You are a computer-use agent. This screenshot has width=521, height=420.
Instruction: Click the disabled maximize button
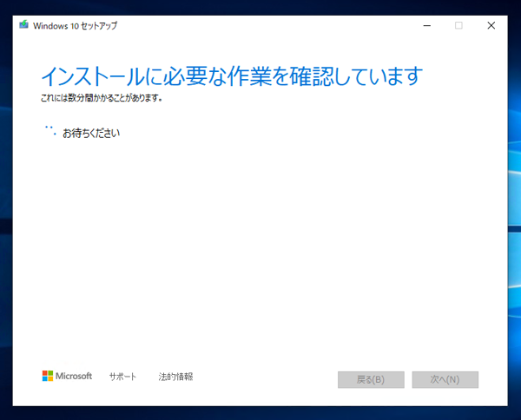(458, 25)
